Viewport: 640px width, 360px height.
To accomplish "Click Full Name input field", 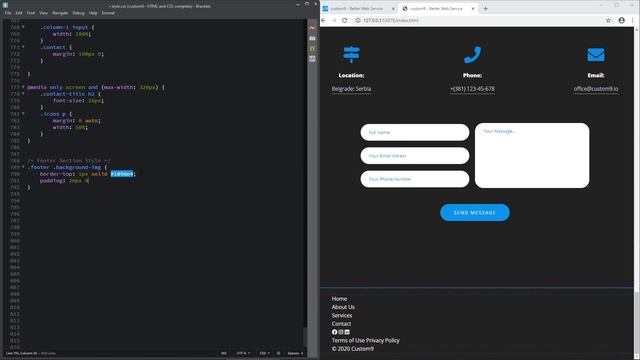I will tap(415, 132).
